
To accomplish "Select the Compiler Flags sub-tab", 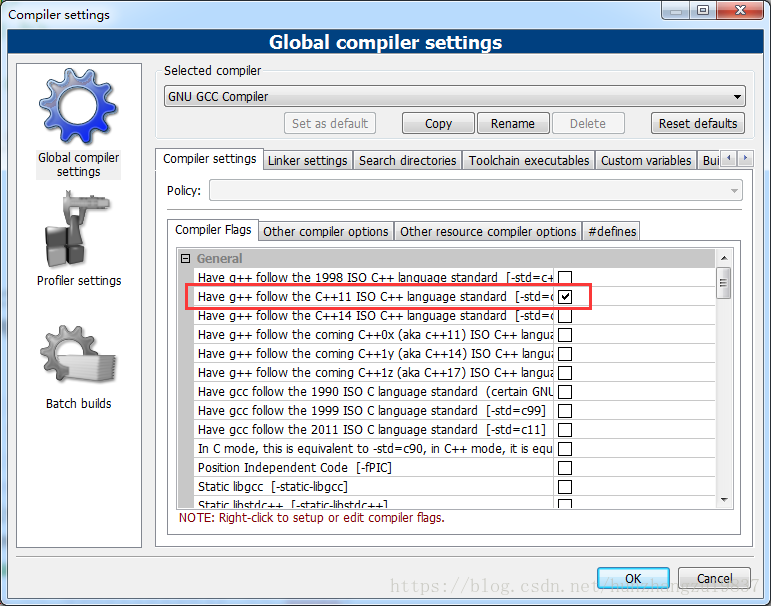I will point(213,230).
